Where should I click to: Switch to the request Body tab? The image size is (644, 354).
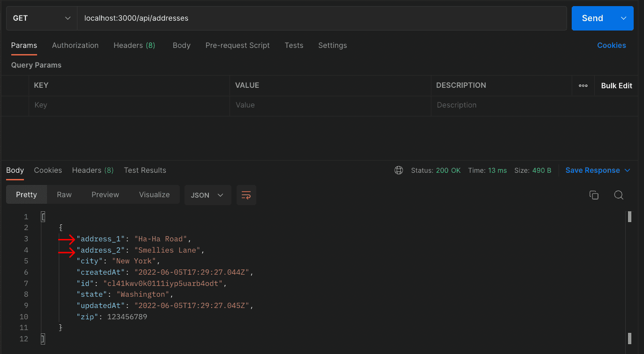(182, 46)
